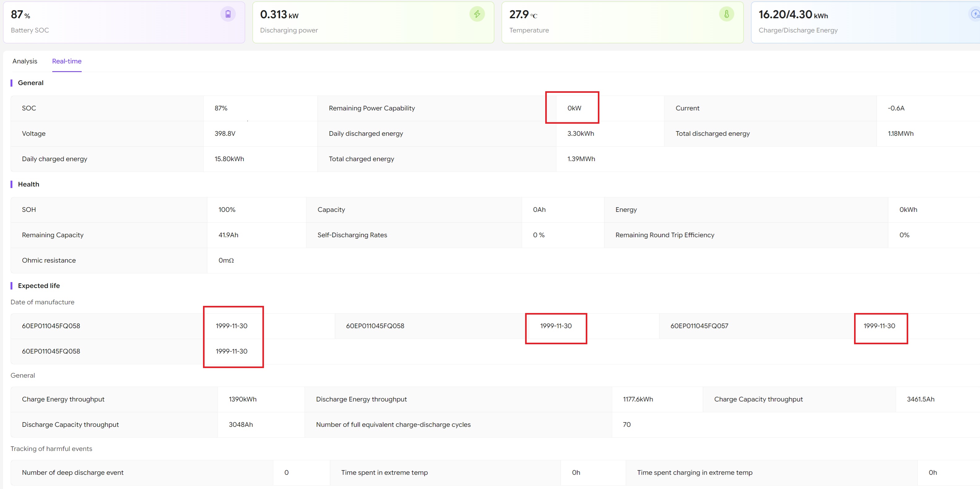Click the lightning bolt discharging power icon
Image resolution: width=980 pixels, height=489 pixels.
coord(477,15)
